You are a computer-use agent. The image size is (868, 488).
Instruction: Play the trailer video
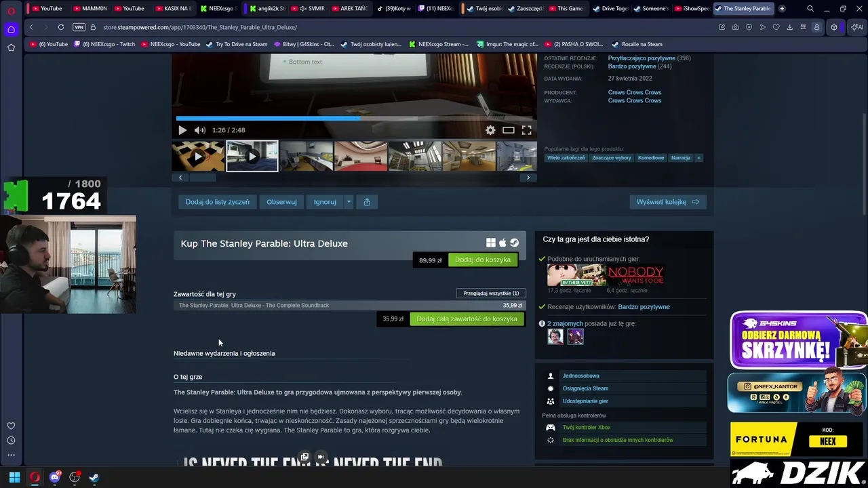point(182,130)
